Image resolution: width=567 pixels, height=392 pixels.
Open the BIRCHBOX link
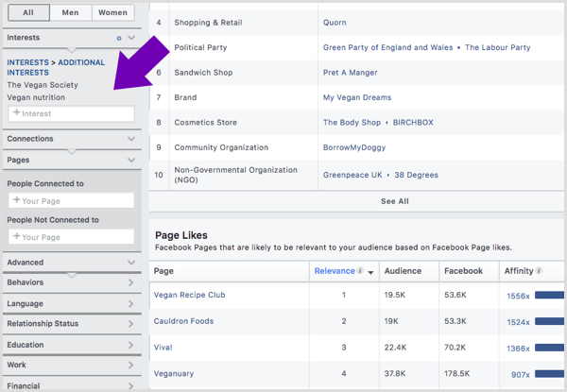tap(413, 123)
